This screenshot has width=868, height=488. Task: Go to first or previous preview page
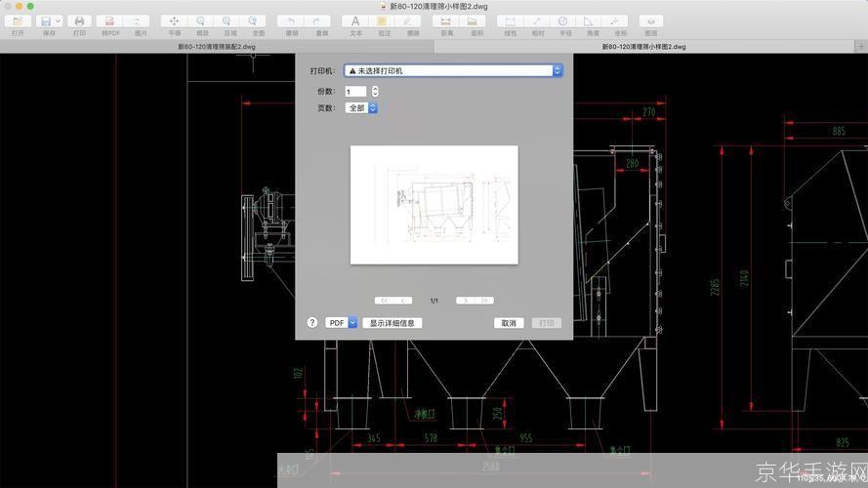(x=393, y=301)
